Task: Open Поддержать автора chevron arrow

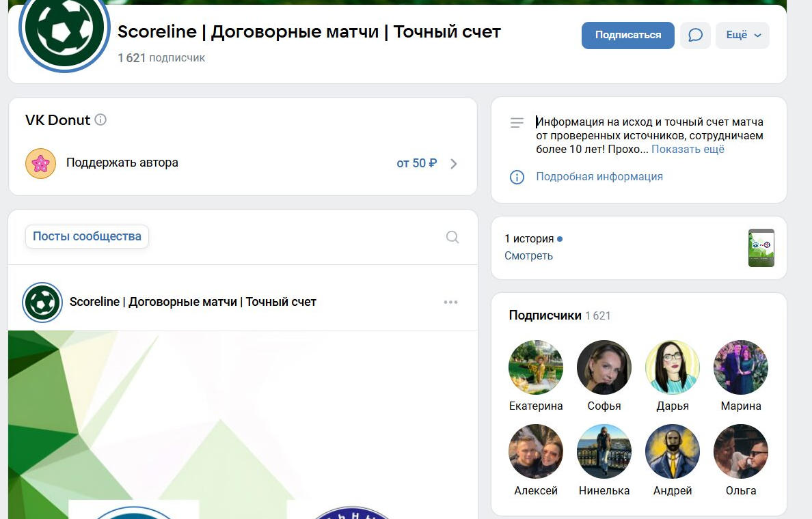Action: pos(454,163)
